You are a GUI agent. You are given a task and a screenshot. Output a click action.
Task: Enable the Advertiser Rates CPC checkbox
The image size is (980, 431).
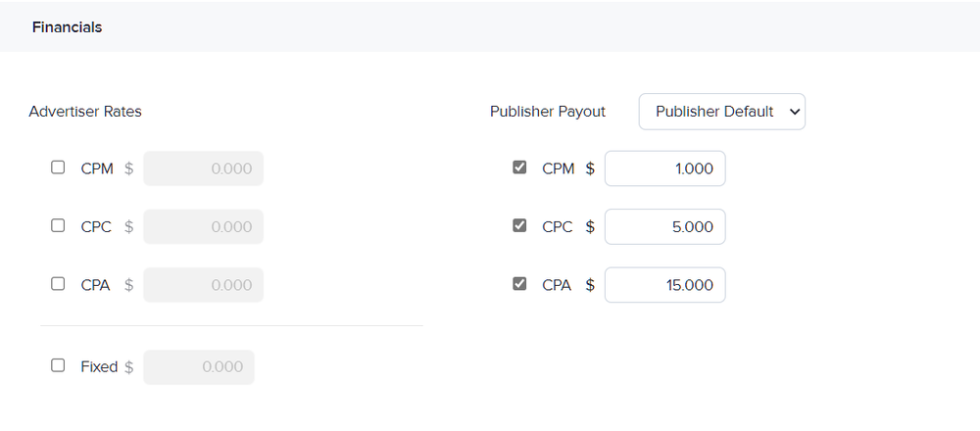pos(58,225)
